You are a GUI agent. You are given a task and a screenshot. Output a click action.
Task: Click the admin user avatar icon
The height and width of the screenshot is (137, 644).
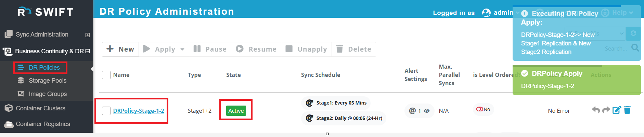click(x=486, y=13)
